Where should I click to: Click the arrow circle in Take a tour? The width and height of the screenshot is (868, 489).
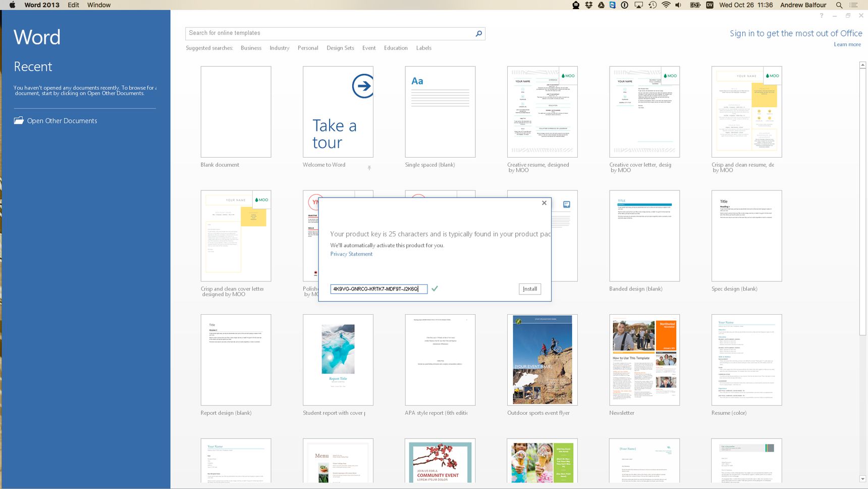point(363,86)
